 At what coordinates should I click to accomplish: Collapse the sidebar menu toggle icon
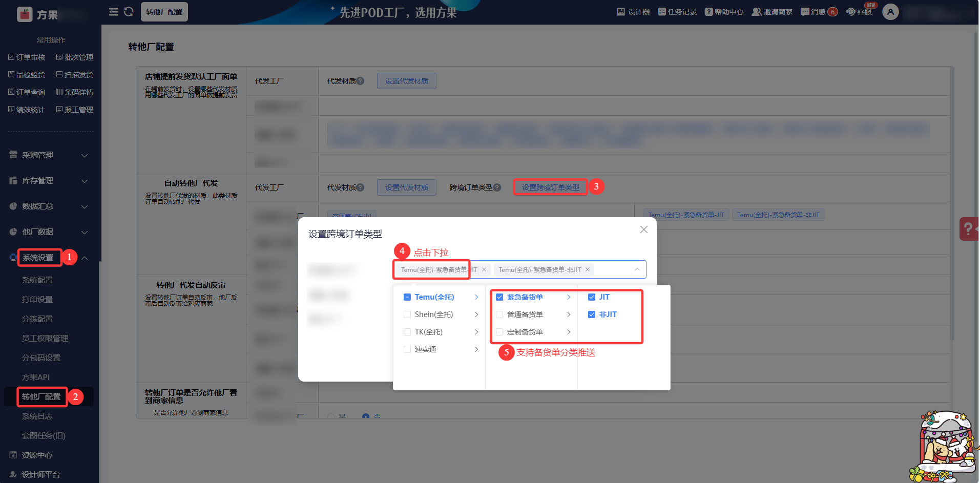[x=114, y=12]
